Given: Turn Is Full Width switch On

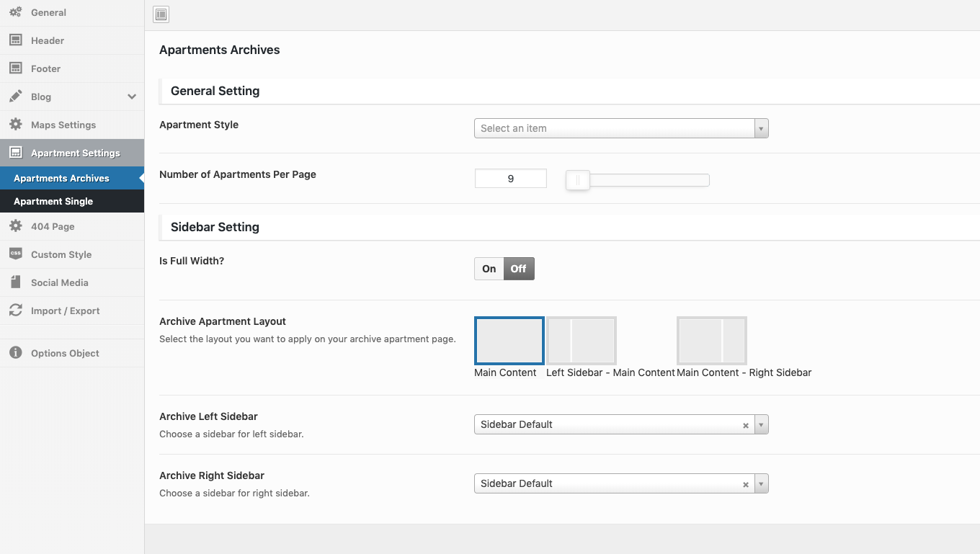Looking at the screenshot, I should (489, 269).
